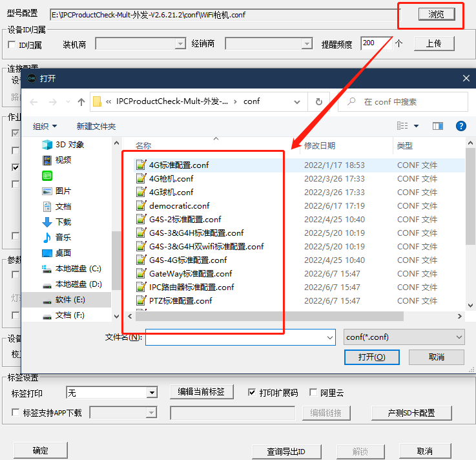Go up one folder level
The image size is (476, 460).
[81, 102]
